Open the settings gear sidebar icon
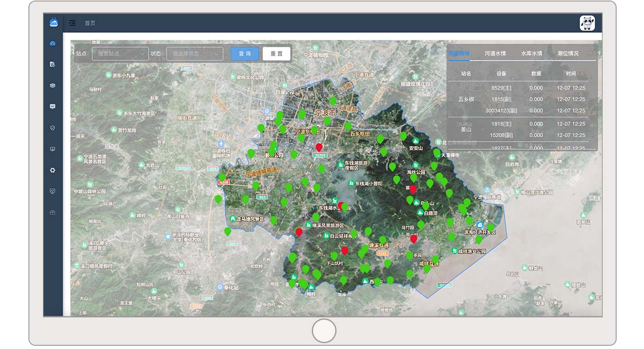The height and width of the screenshot is (349, 644). (x=53, y=170)
